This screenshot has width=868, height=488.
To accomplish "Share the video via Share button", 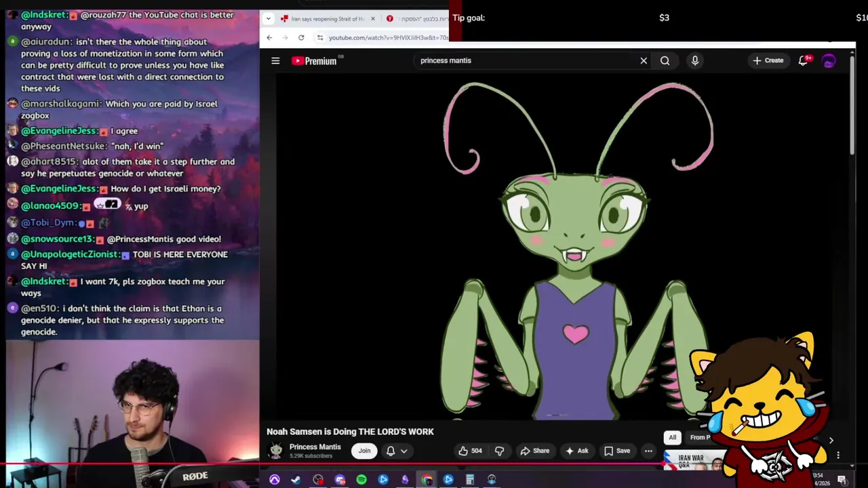I will pos(534,451).
